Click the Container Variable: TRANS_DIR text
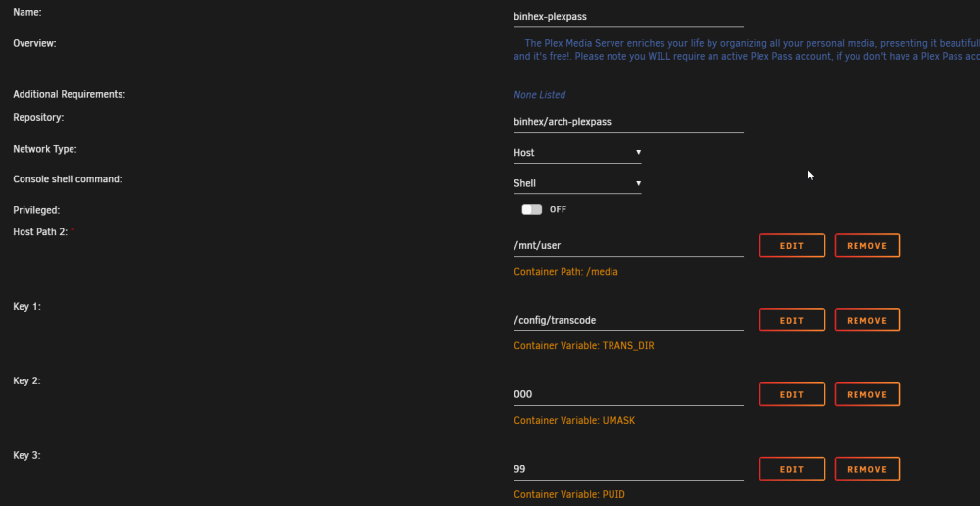This screenshot has height=506, width=980. pyautogui.click(x=584, y=346)
